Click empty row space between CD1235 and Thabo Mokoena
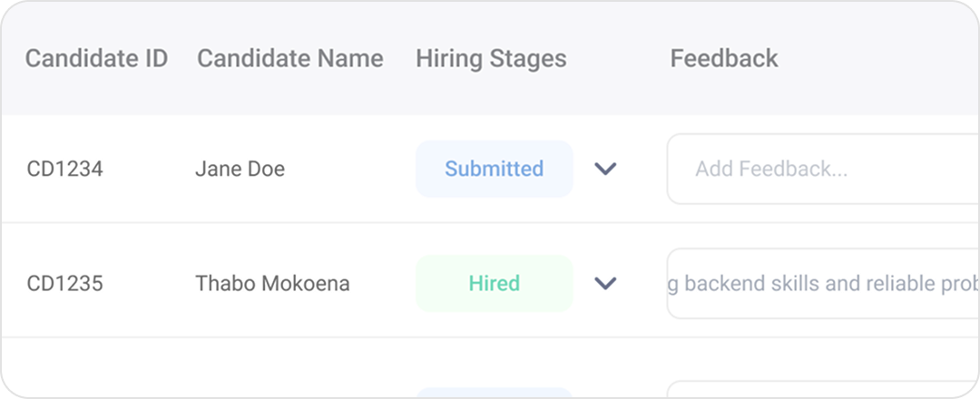This screenshot has width=980, height=399. pyautogui.click(x=150, y=284)
